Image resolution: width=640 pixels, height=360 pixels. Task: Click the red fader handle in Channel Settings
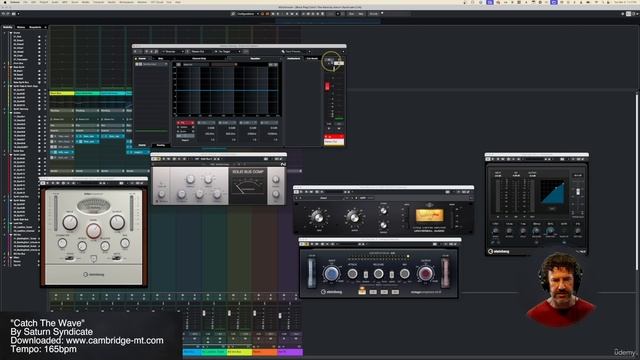point(327,86)
